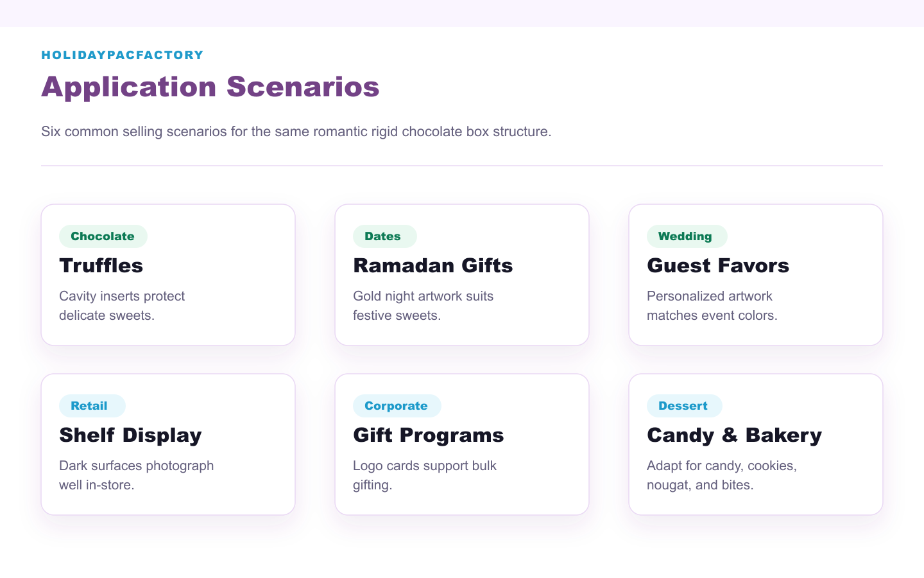The image size is (924, 578).
Task: Select the Application Scenarios heading
Action: click(x=210, y=87)
